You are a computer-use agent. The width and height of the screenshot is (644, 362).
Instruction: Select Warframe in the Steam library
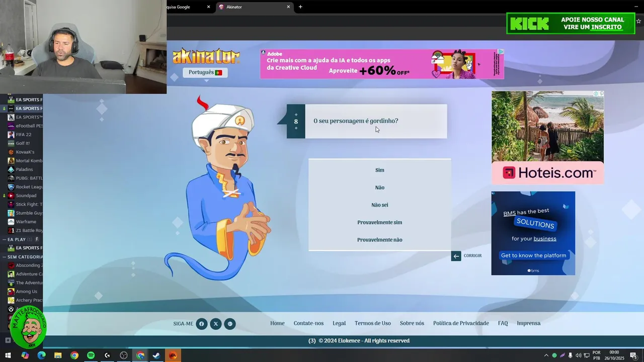[26, 222]
